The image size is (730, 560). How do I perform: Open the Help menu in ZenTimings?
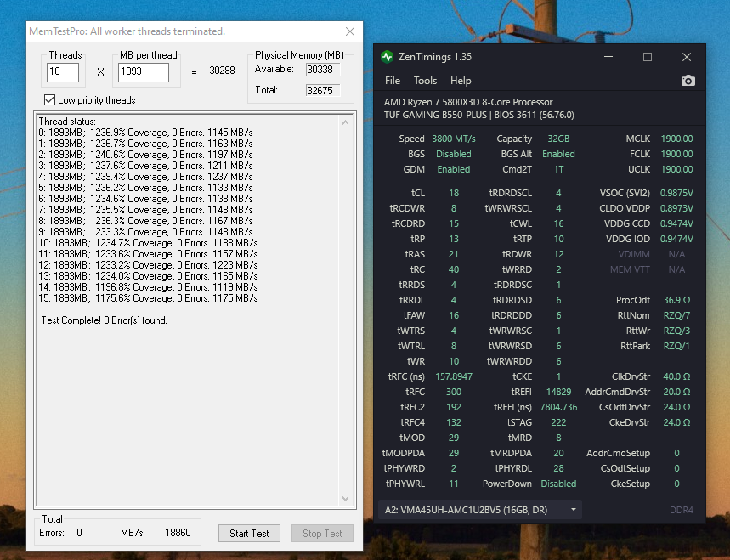point(461,81)
